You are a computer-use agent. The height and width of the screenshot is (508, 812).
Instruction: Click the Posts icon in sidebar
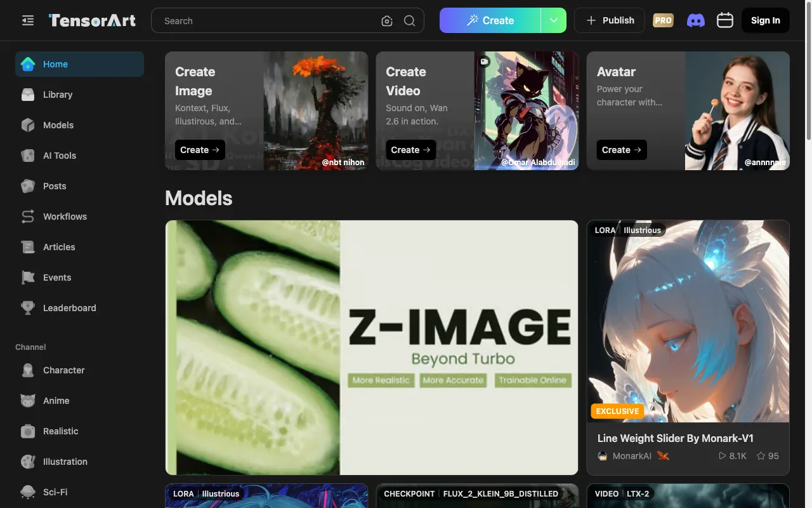(28, 186)
